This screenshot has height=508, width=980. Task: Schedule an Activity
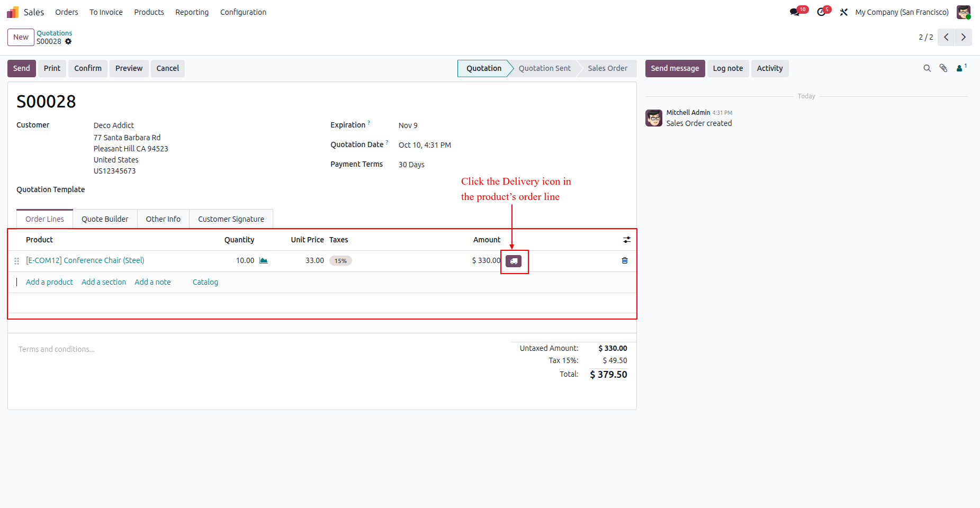tap(770, 68)
